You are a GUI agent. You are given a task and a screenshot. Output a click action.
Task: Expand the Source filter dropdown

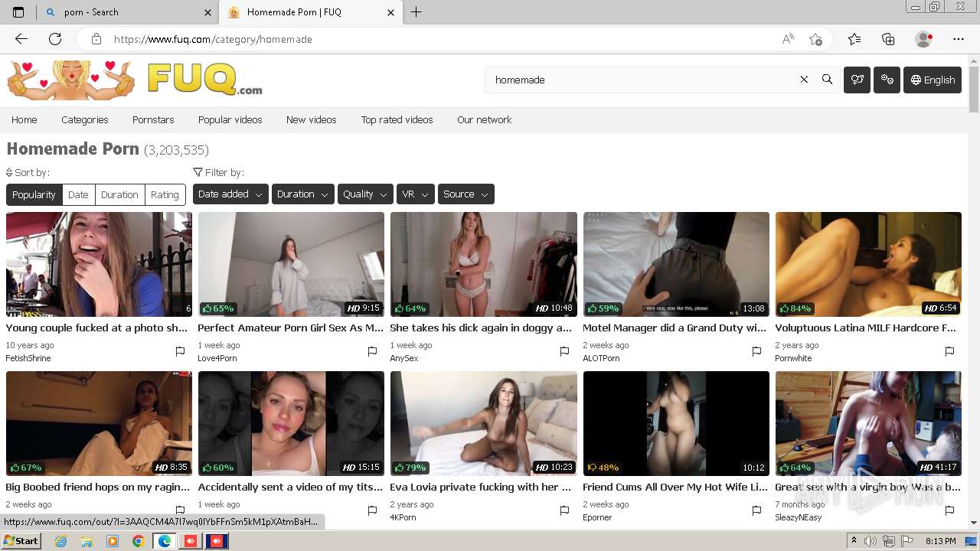(x=466, y=194)
